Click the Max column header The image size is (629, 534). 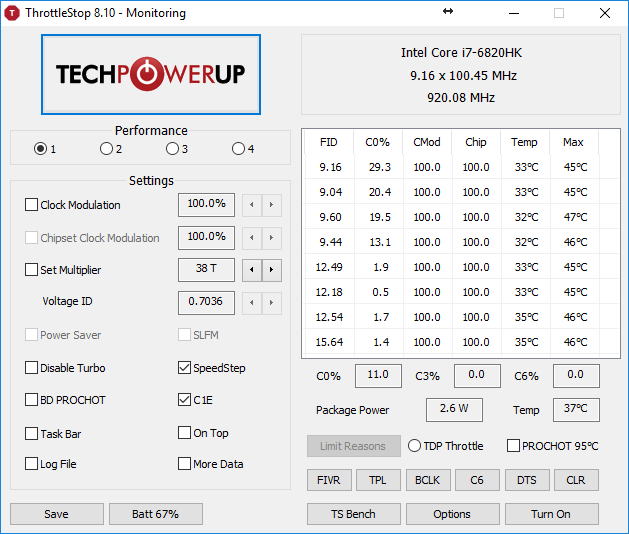coord(574,142)
